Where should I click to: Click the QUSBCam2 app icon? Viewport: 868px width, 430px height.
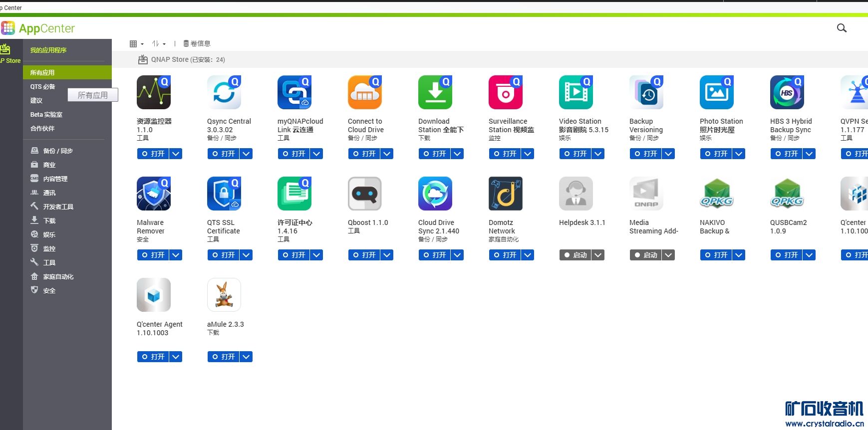coord(787,194)
